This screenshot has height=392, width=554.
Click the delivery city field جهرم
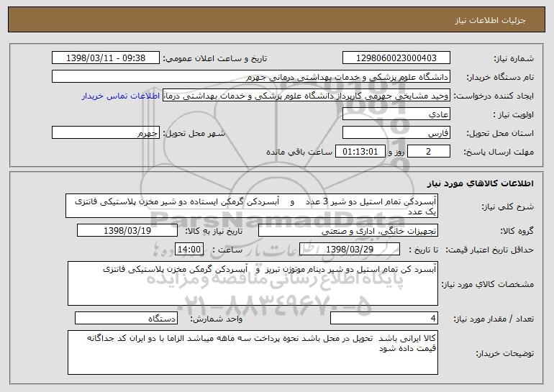(x=106, y=133)
